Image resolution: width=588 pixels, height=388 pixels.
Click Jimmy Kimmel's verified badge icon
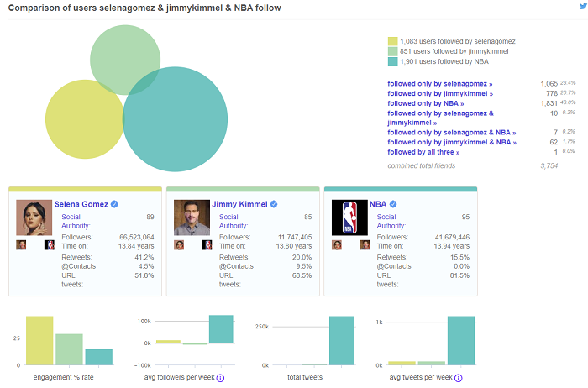click(274, 204)
